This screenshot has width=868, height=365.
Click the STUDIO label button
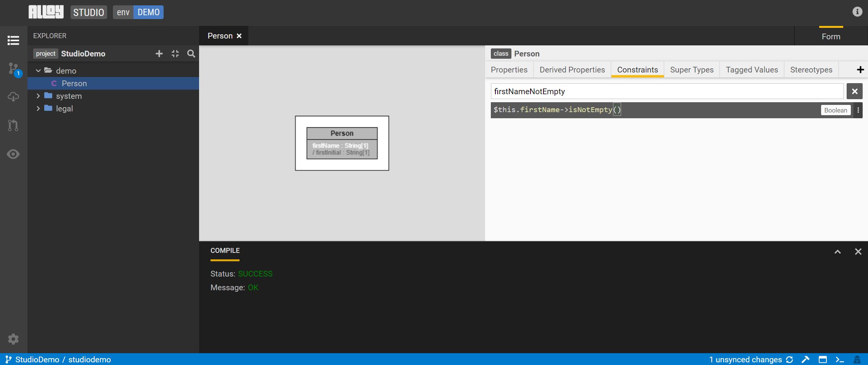88,12
